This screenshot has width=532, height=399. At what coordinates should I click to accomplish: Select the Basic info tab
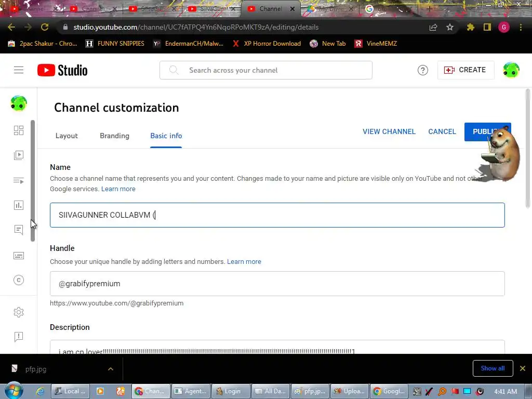[166, 136]
